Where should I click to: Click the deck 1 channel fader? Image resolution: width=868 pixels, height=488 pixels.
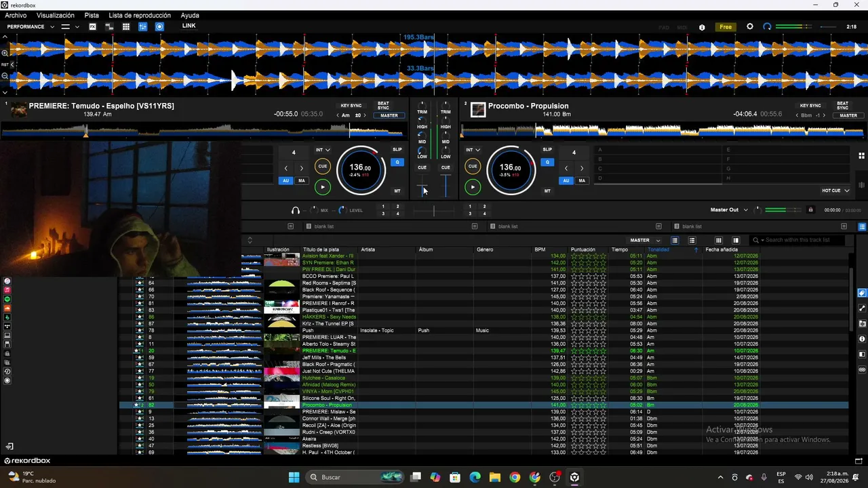(422, 185)
